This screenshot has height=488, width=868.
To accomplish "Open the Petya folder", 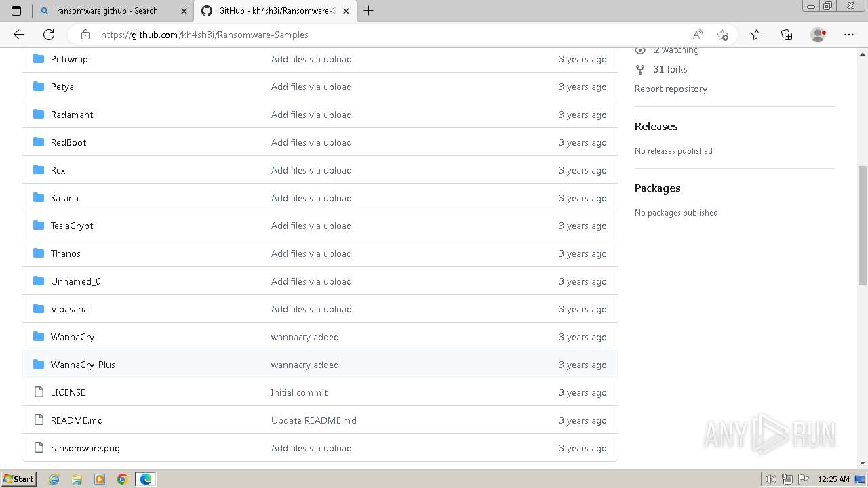I will coord(62,87).
